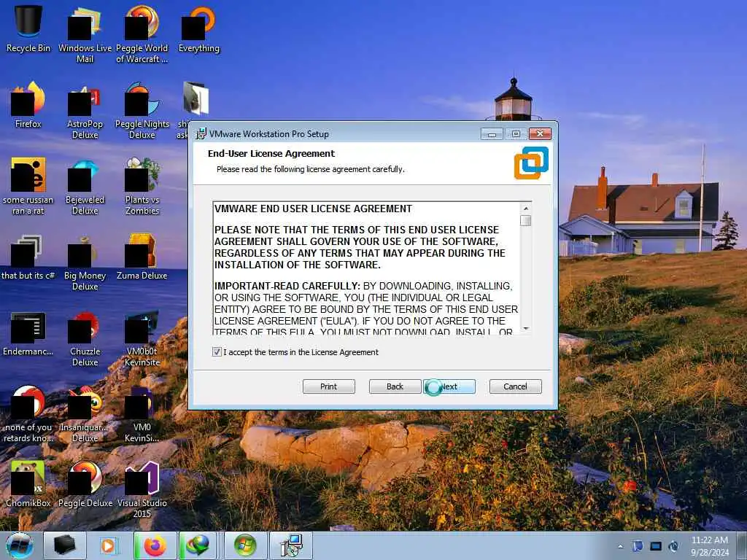Screen dimensions: 747x560
Task: Select the Plants vs Zombies desktop icon
Action: [142, 187]
